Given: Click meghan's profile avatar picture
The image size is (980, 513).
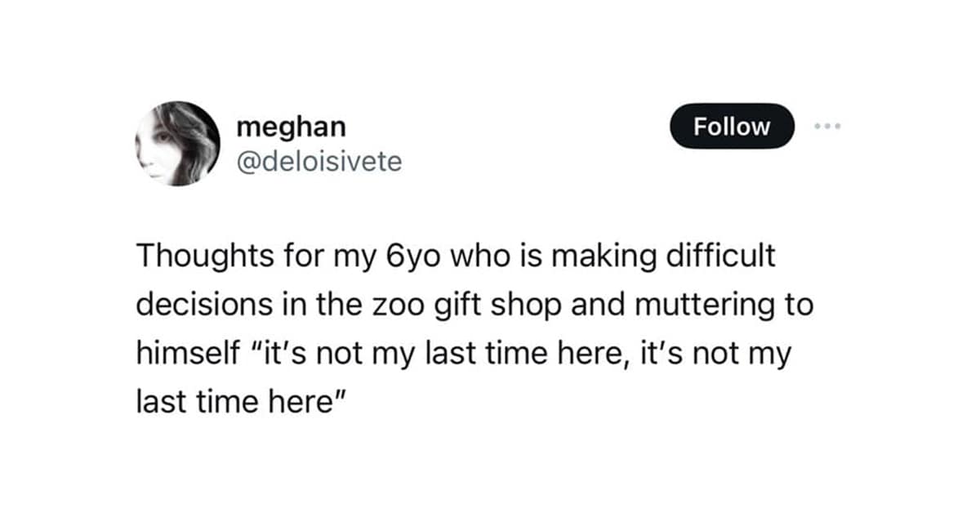Looking at the screenshot, I should (x=177, y=144).
